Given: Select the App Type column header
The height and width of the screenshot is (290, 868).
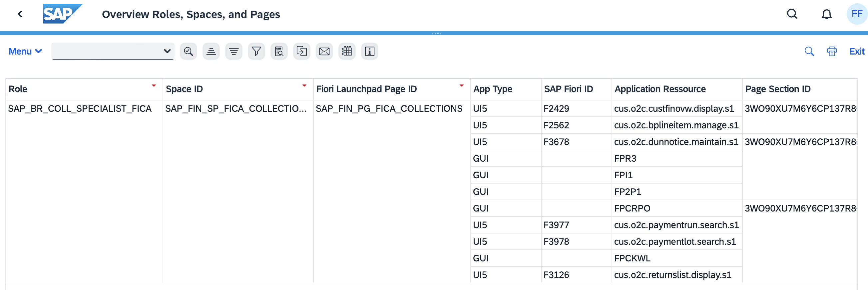Looking at the screenshot, I should tap(505, 89).
